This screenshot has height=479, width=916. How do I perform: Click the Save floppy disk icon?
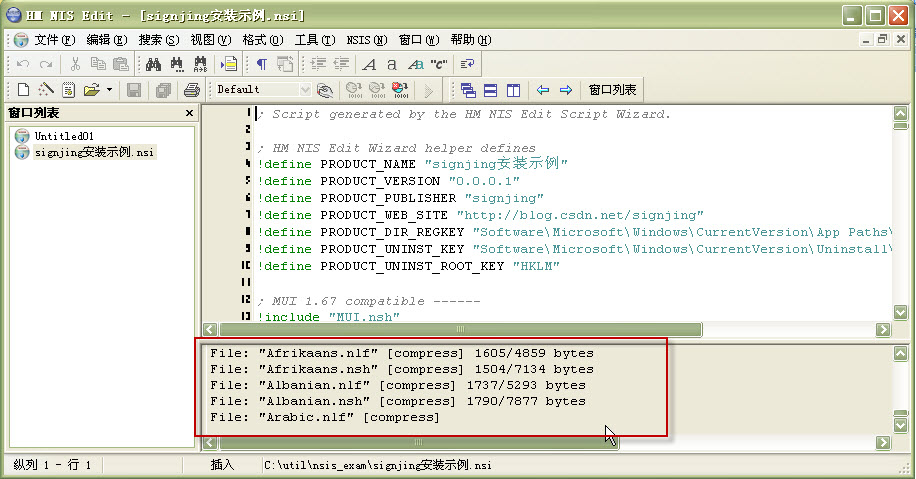coord(134,90)
